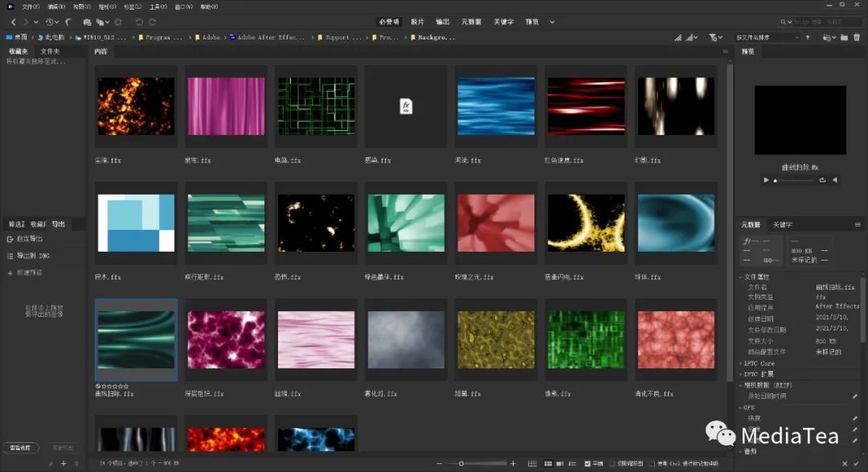Viewport: 868px width, 472px height.
Task: Click the content panel vertical scrollbar
Action: pos(730,222)
